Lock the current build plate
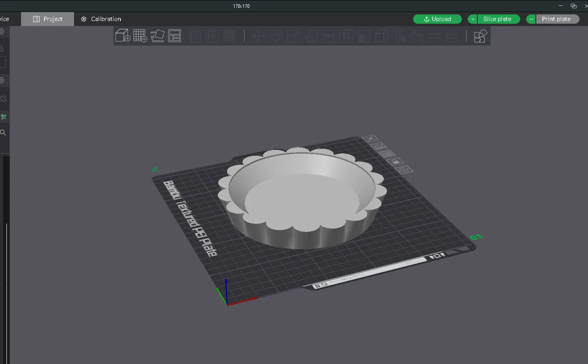588x364 pixels. coord(396,162)
